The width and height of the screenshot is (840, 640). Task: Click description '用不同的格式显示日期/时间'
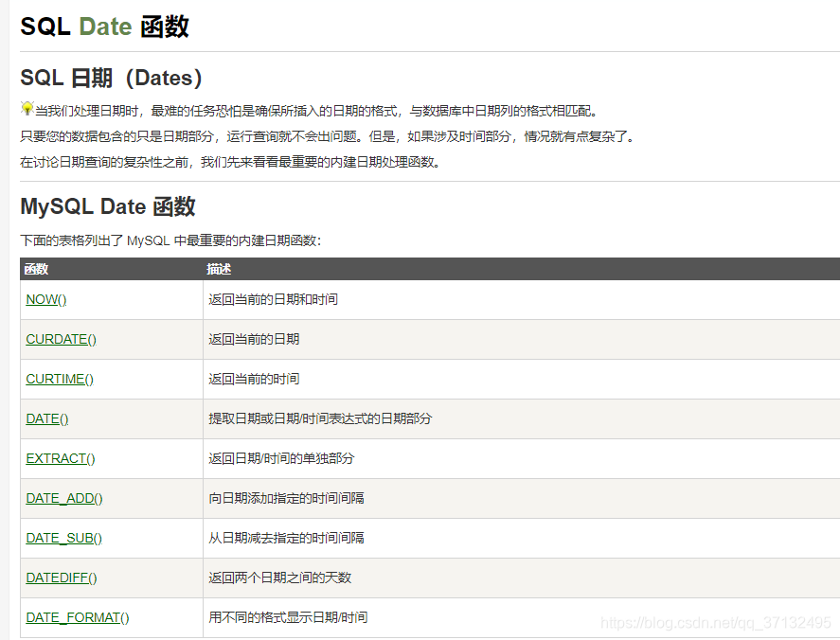288,617
